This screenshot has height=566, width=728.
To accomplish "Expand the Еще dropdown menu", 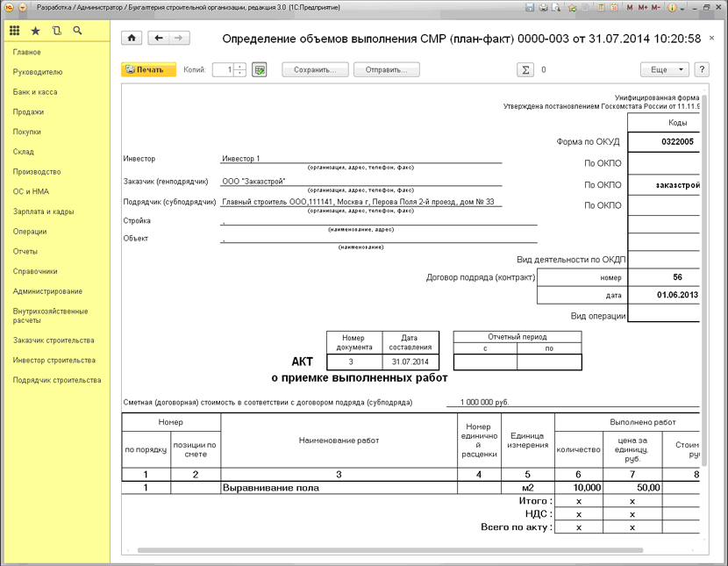I will pos(664,69).
